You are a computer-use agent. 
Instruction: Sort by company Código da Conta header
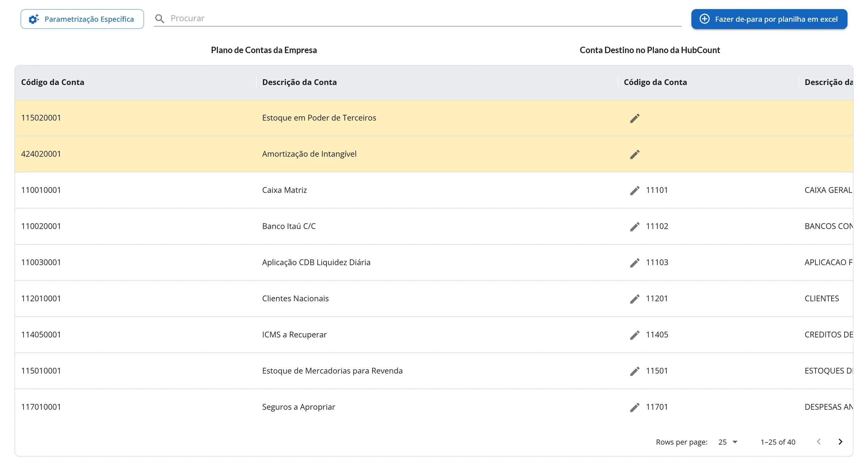point(52,82)
